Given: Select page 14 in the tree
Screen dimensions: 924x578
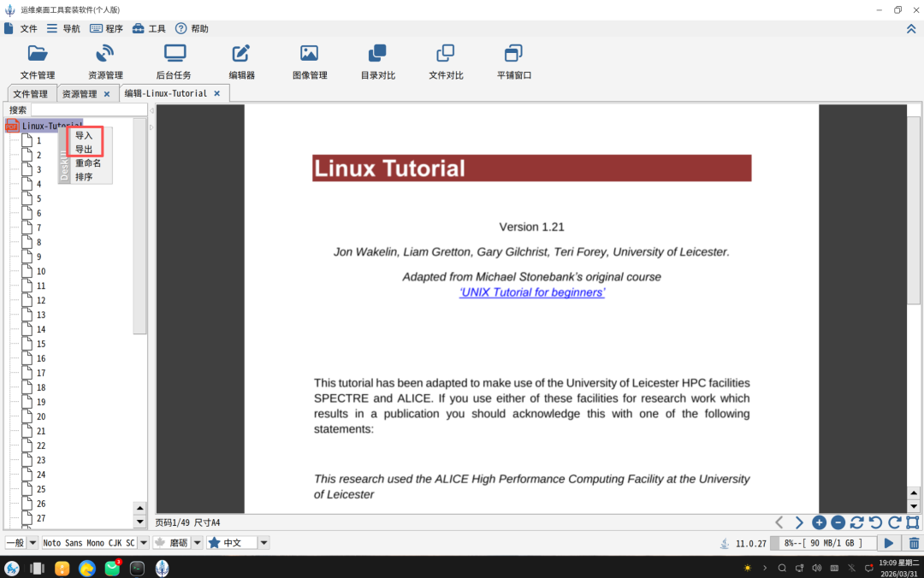Looking at the screenshot, I should 34,329.
